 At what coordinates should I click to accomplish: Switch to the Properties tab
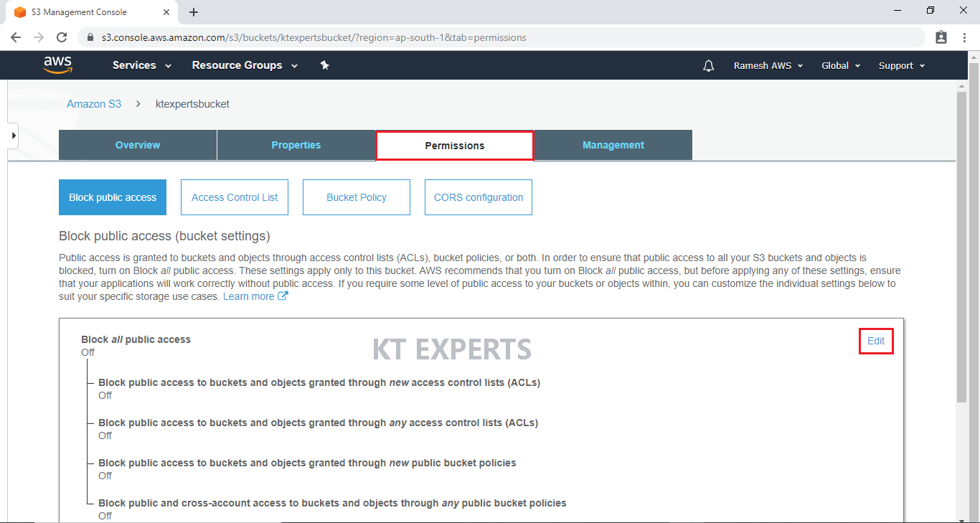point(296,145)
